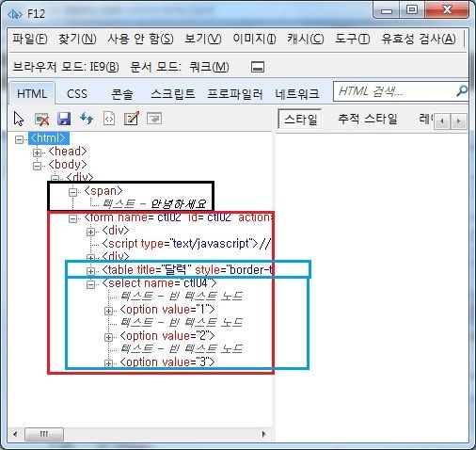This screenshot has width=476, height=450.
Task: Minimize the F12 window
Action: 388,10
